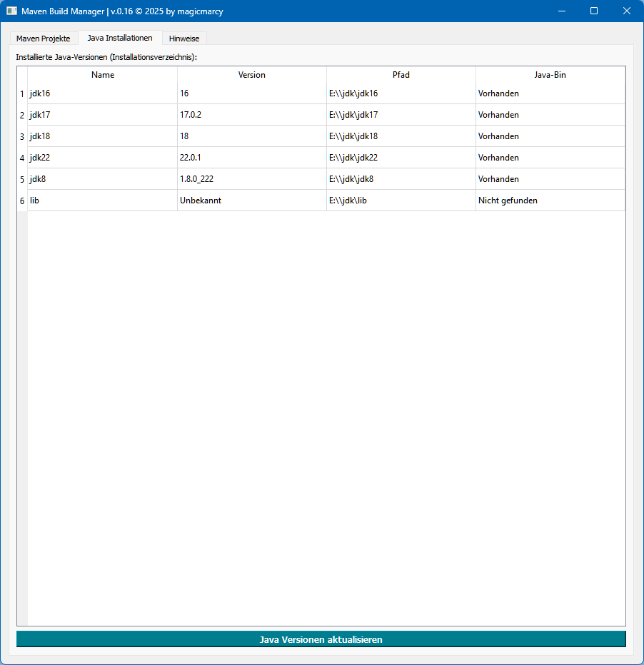The height and width of the screenshot is (665, 644).
Task: Select the jdk22 name cell
Action: pyautogui.click(x=103, y=158)
